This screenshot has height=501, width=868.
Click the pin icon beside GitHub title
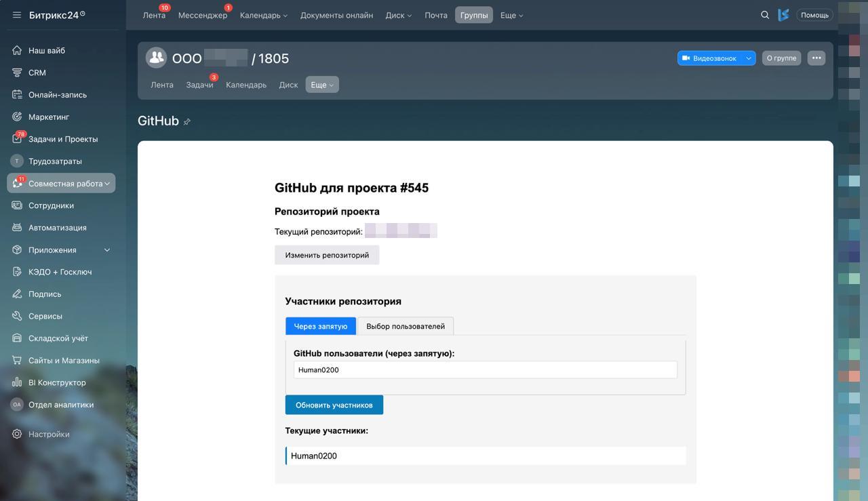click(x=187, y=121)
